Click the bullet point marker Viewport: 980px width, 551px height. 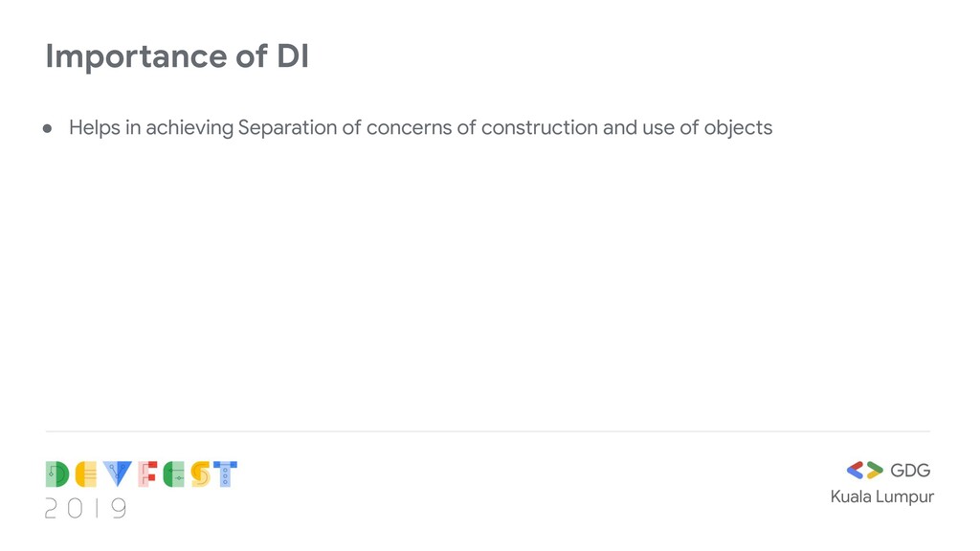click(x=48, y=129)
